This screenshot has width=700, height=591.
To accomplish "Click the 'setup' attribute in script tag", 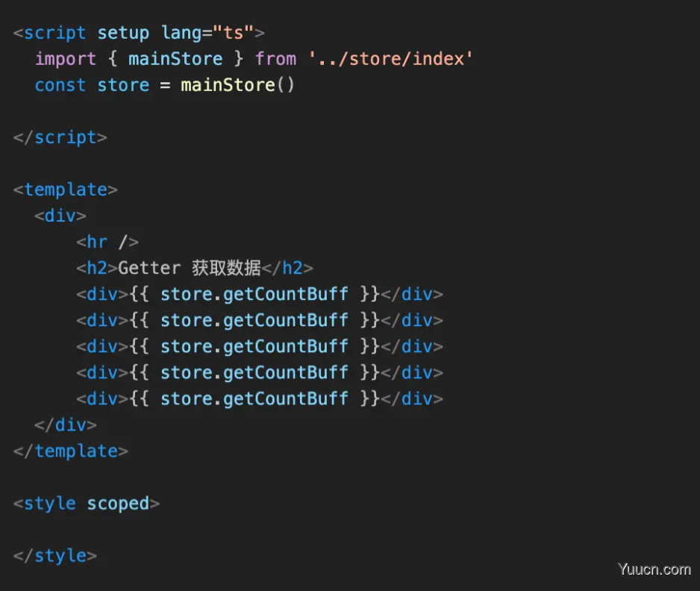I will (x=123, y=33).
